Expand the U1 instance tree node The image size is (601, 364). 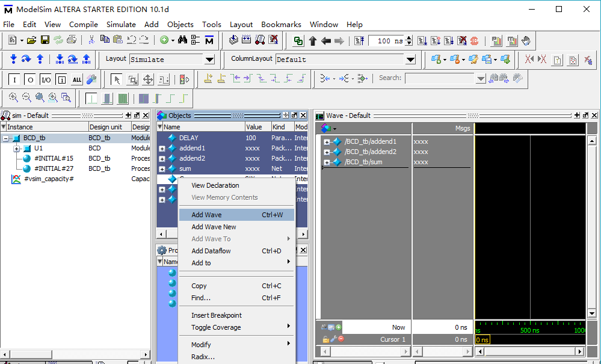(x=16, y=149)
